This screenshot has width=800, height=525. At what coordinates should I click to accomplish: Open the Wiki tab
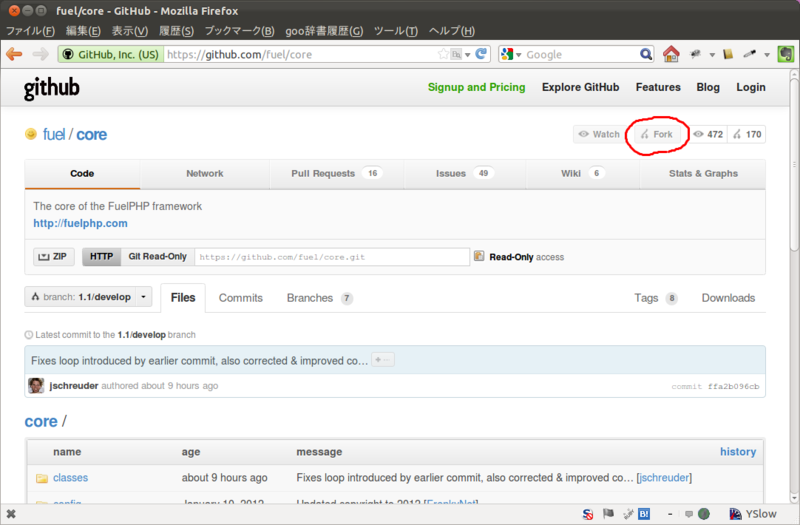pos(582,173)
